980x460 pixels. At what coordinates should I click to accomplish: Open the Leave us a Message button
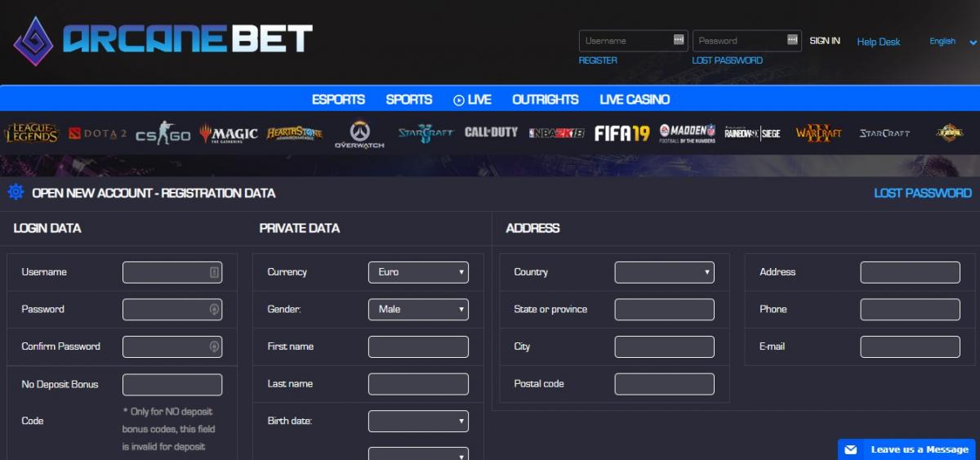click(908, 449)
